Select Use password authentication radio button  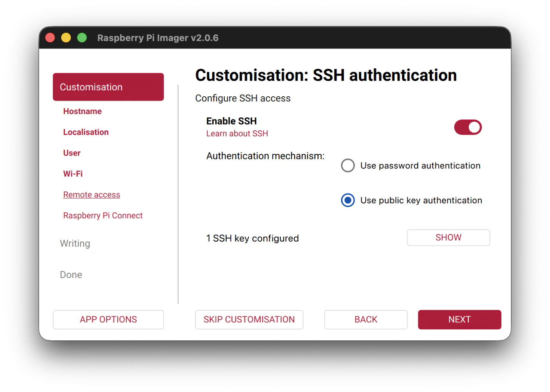(348, 165)
